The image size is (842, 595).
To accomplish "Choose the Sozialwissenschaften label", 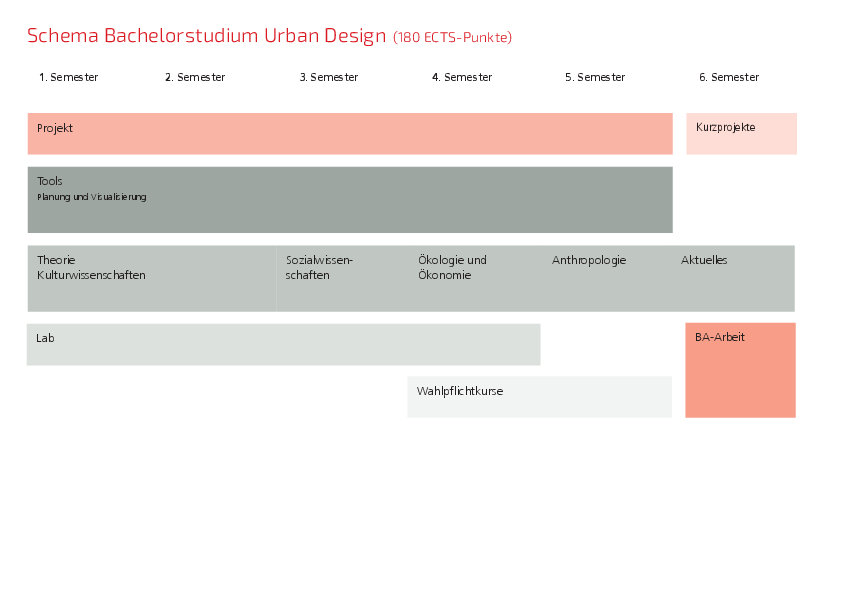I will (319, 267).
